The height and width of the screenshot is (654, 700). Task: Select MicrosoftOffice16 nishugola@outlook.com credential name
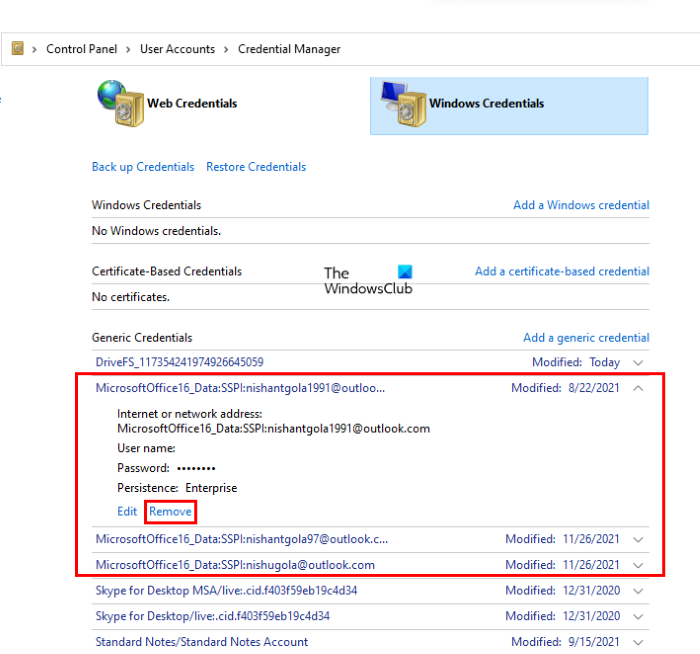235,565
